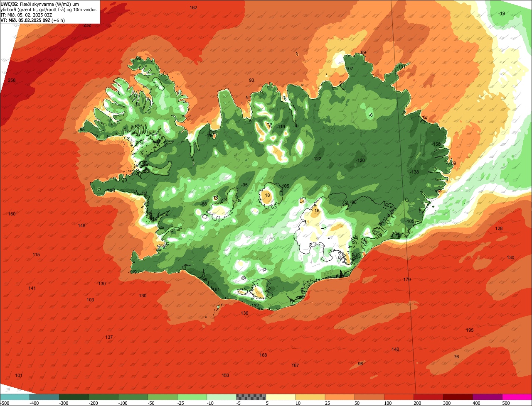Select the 168 flux value
Screen dimensions: 532x406
tap(263, 355)
